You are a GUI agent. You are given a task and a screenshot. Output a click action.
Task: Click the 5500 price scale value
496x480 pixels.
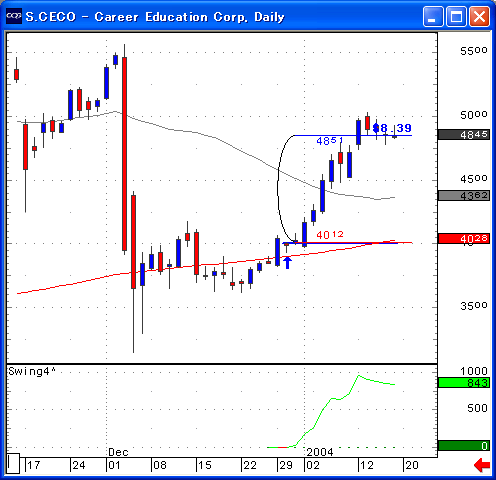click(x=474, y=51)
